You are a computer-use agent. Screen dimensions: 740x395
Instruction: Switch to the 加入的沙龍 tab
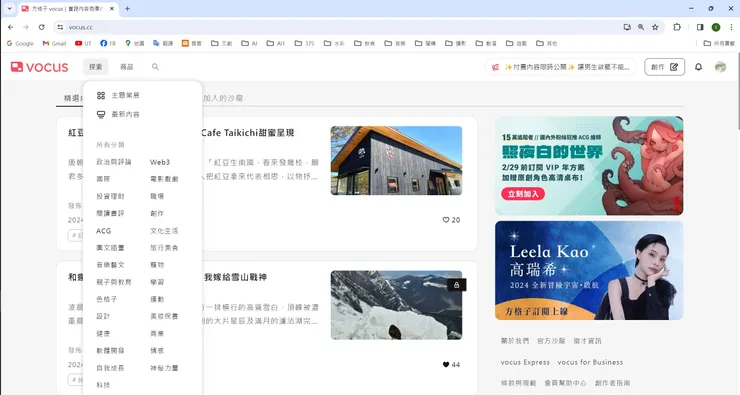click(x=223, y=98)
